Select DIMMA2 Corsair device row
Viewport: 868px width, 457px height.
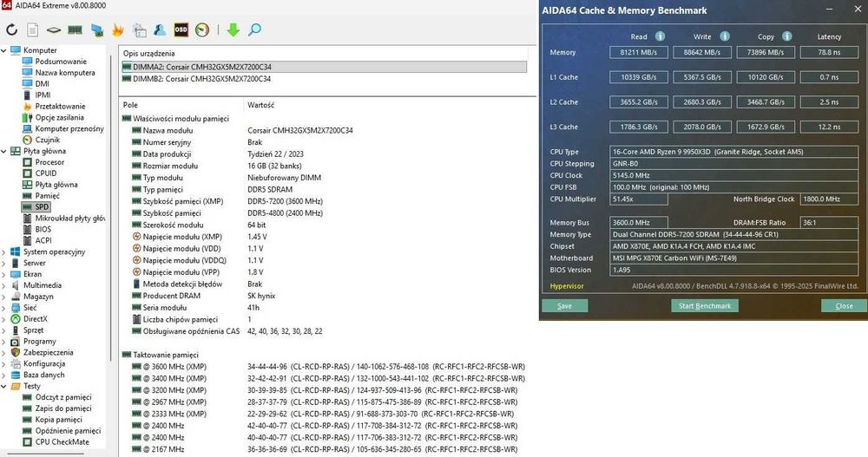pyautogui.click(x=324, y=67)
